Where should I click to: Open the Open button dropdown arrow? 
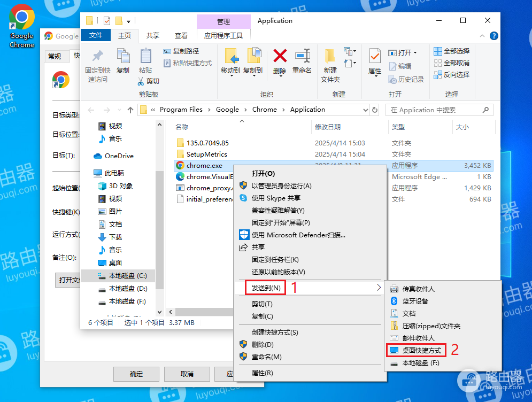click(x=415, y=53)
